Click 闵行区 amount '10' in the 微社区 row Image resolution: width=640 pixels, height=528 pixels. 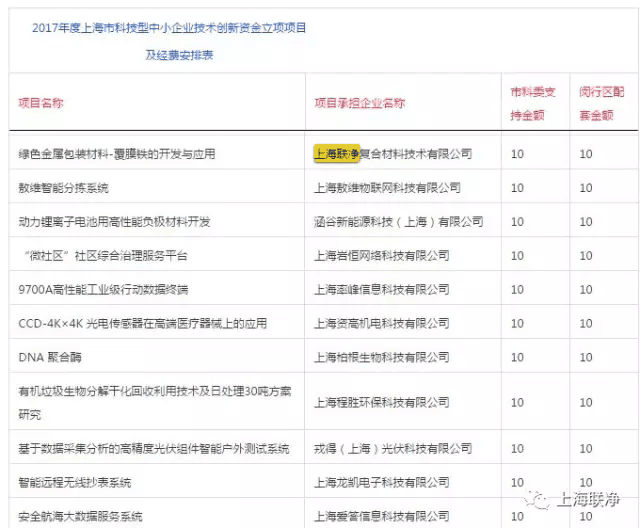586,255
